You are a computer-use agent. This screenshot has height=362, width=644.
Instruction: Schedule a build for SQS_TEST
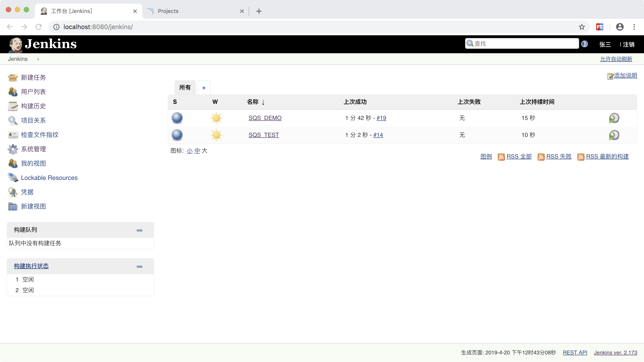pyautogui.click(x=614, y=135)
